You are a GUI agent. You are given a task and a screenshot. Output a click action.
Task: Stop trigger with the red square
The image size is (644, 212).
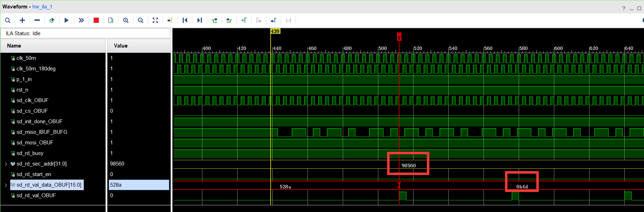96,20
